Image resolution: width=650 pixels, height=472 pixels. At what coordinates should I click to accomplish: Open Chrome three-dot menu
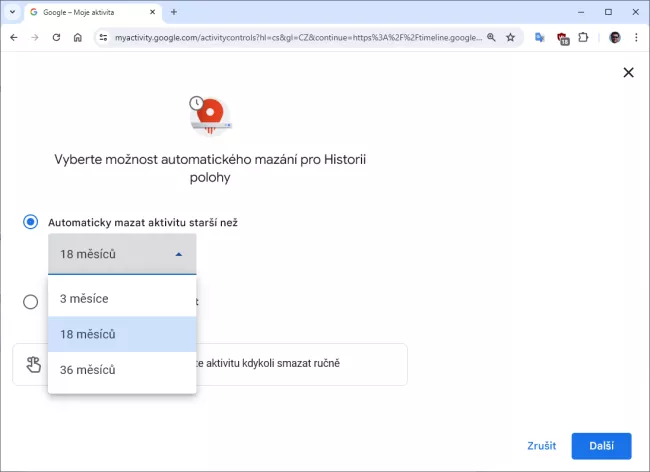click(x=637, y=37)
